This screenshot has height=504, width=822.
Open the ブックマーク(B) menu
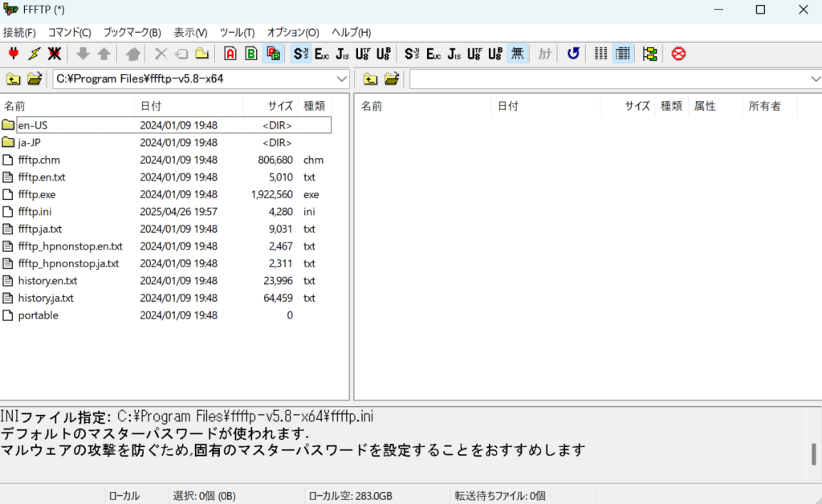pos(132,33)
